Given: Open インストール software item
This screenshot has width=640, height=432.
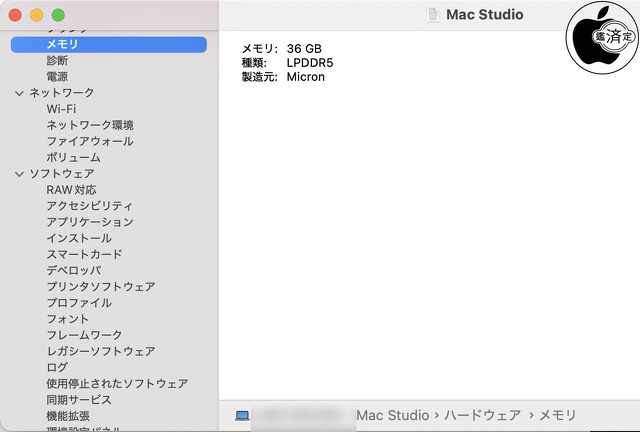Looking at the screenshot, I should point(79,238).
